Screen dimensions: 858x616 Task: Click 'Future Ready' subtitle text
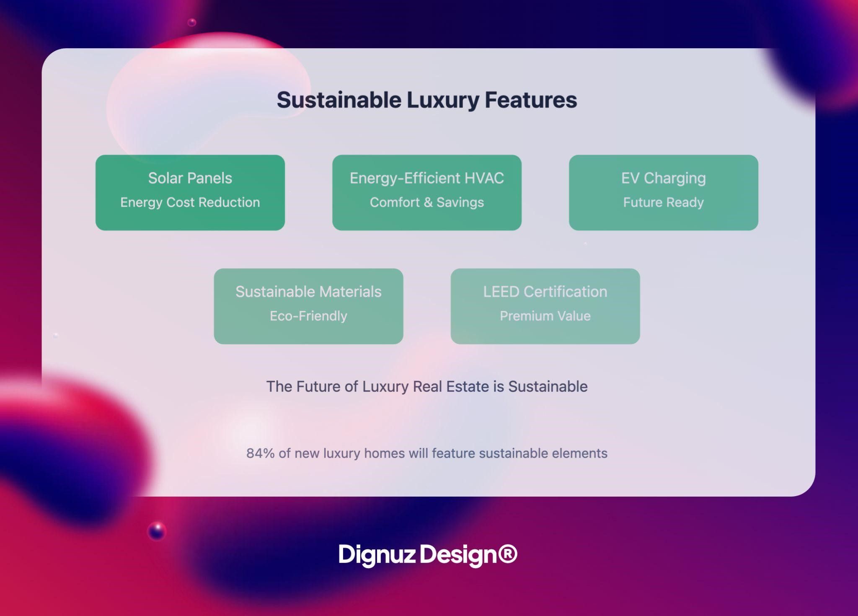[664, 202]
